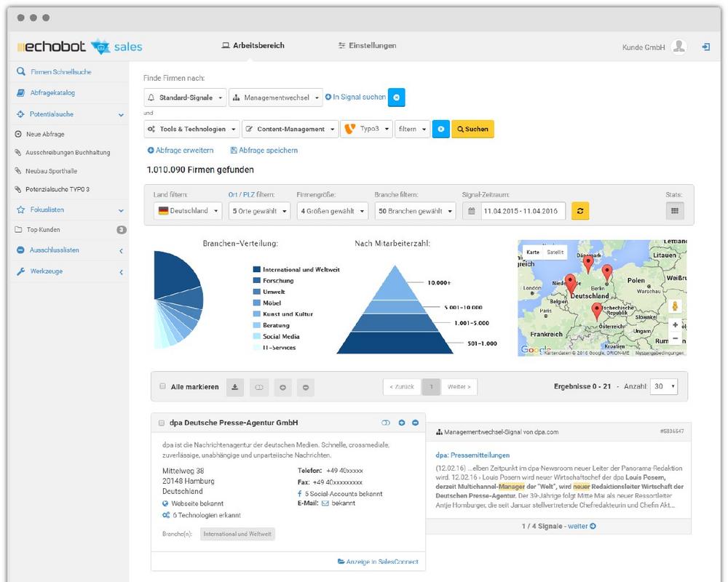Go to the next page with Weiter
The image size is (728, 582).
(x=459, y=386)
